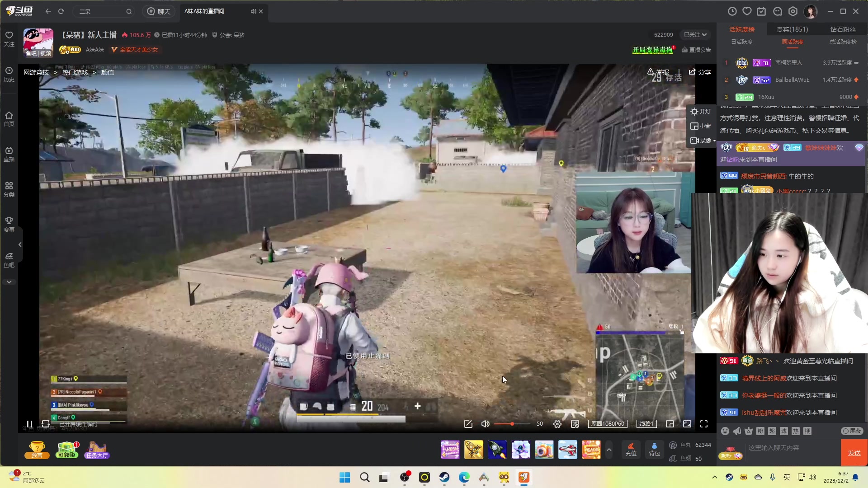Screen dimensions: 868x488
Task: Open the user profile avatar
Action: pos(811,11)
